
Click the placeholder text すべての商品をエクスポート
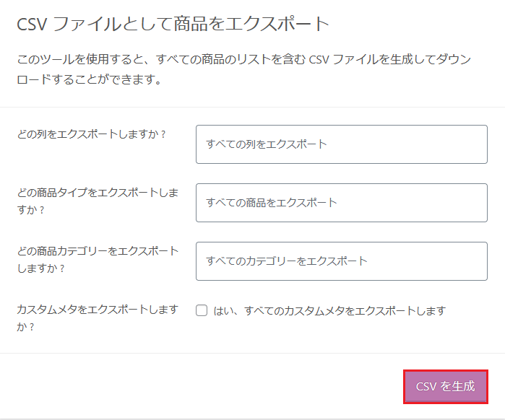(272, 203)
